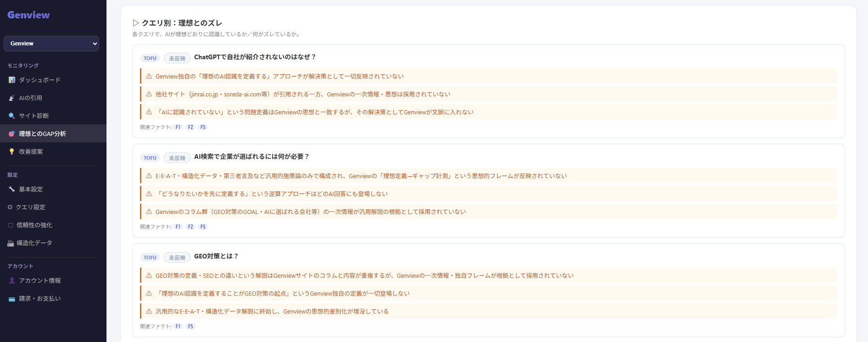Click the Genview logo
Viewport: 868px width, 342px height.
click(28, 15)
